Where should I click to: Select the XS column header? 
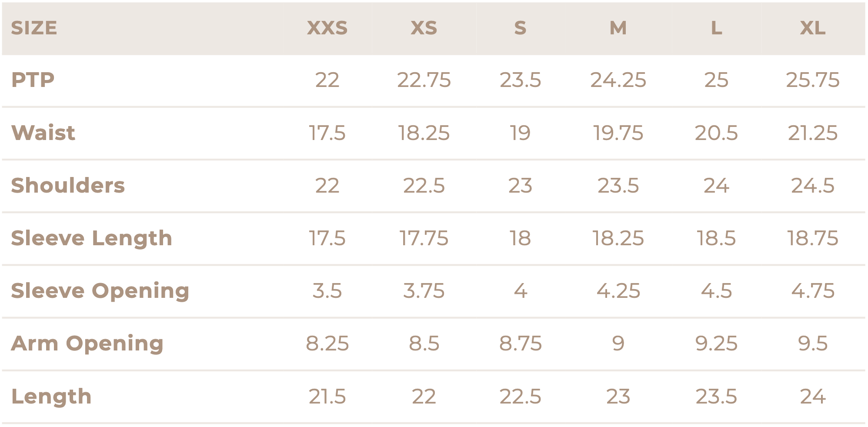424,28
